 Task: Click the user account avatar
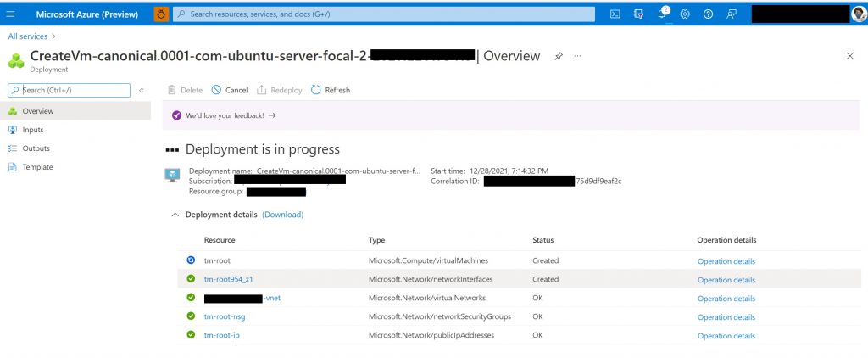tap(858, 14)
